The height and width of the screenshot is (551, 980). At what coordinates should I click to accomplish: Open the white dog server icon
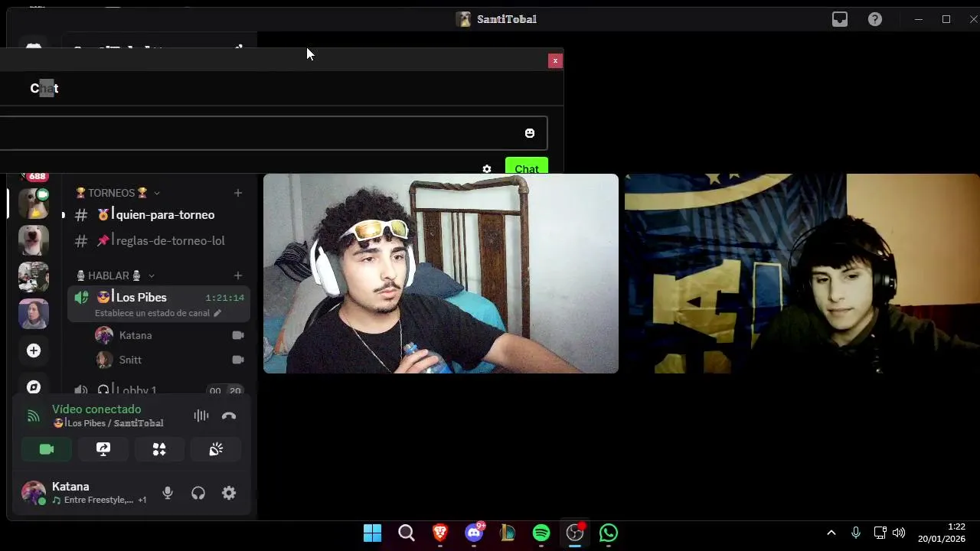point(34,240)
